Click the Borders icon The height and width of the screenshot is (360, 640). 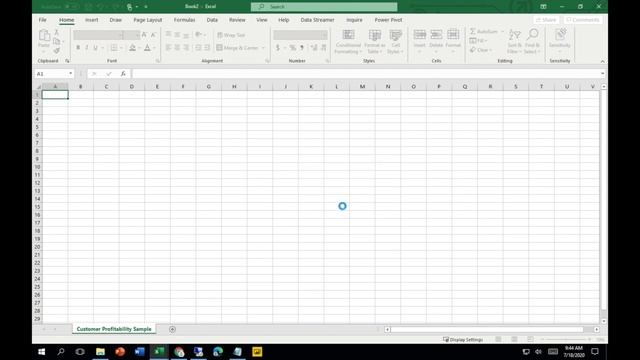tap(114, 48)
